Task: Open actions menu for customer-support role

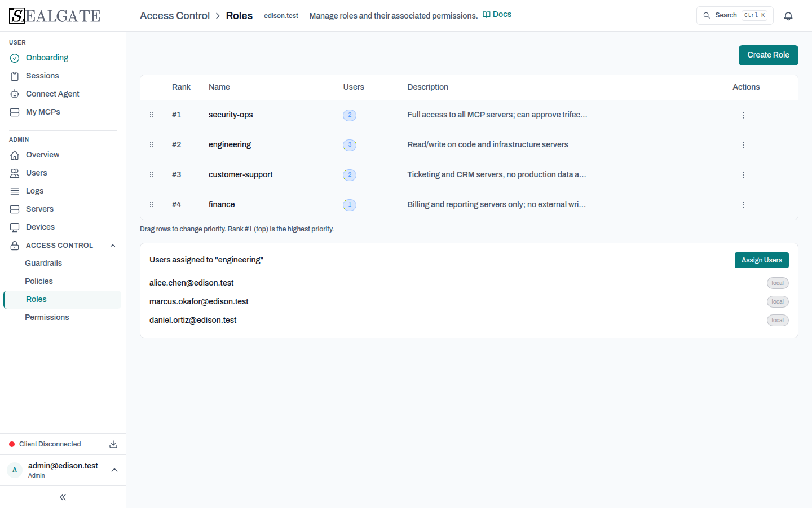Action: click(744, 175)
